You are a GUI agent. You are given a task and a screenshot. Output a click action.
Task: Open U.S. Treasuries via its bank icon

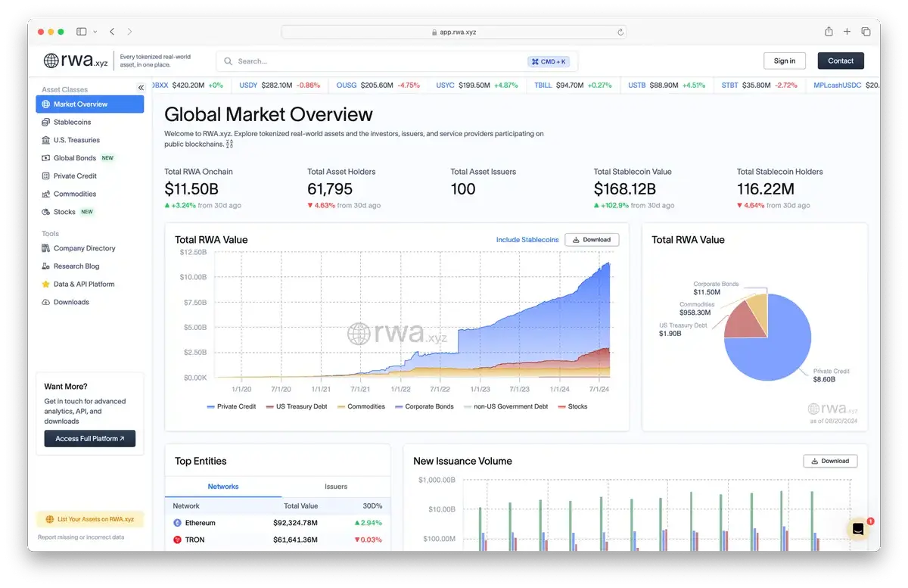click(46, 140)
